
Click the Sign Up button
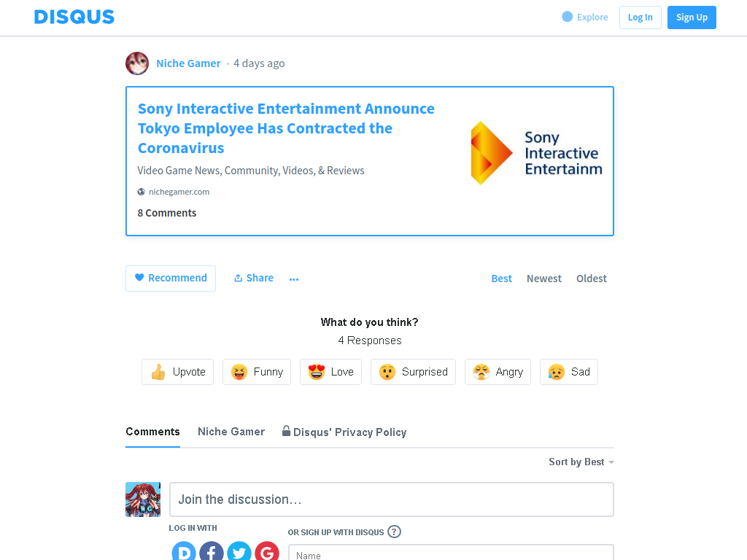(692, 17)
